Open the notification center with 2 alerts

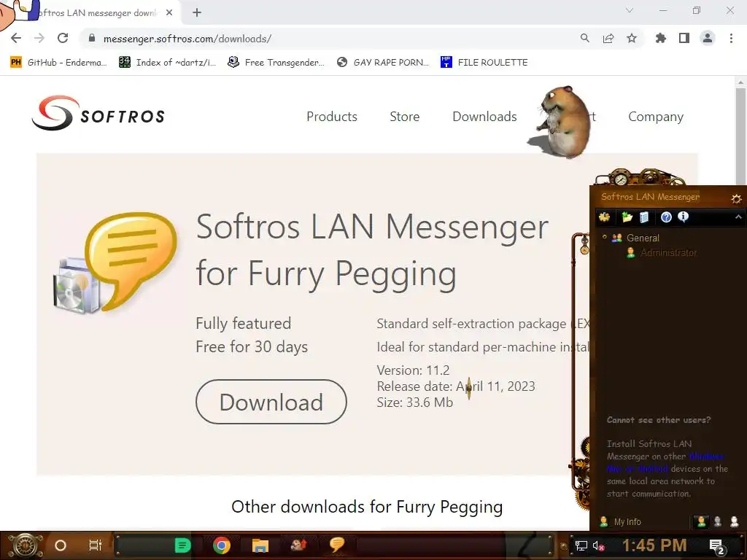[716, 546]
